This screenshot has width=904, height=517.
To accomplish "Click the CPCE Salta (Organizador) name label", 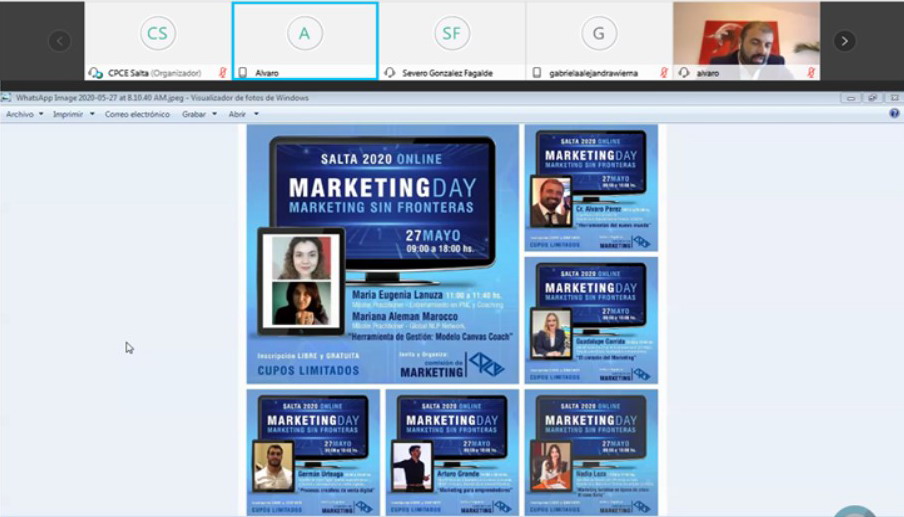I will pos(155,73).
